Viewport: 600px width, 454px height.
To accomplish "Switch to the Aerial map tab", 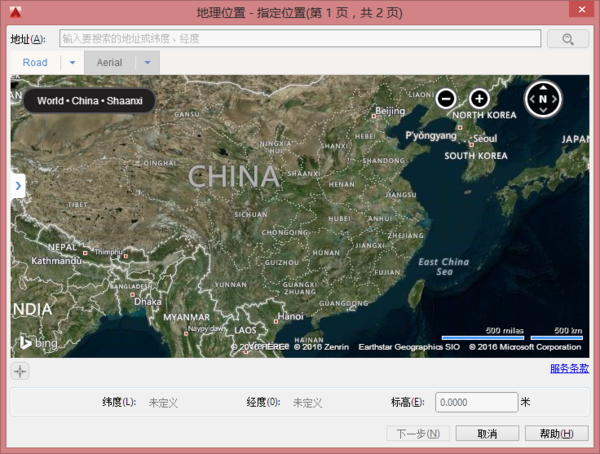I will click(109, 62).
